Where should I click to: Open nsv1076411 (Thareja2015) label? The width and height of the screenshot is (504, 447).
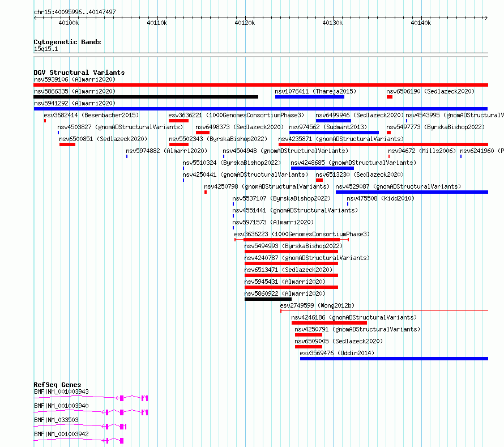click(x=315, y=91)
